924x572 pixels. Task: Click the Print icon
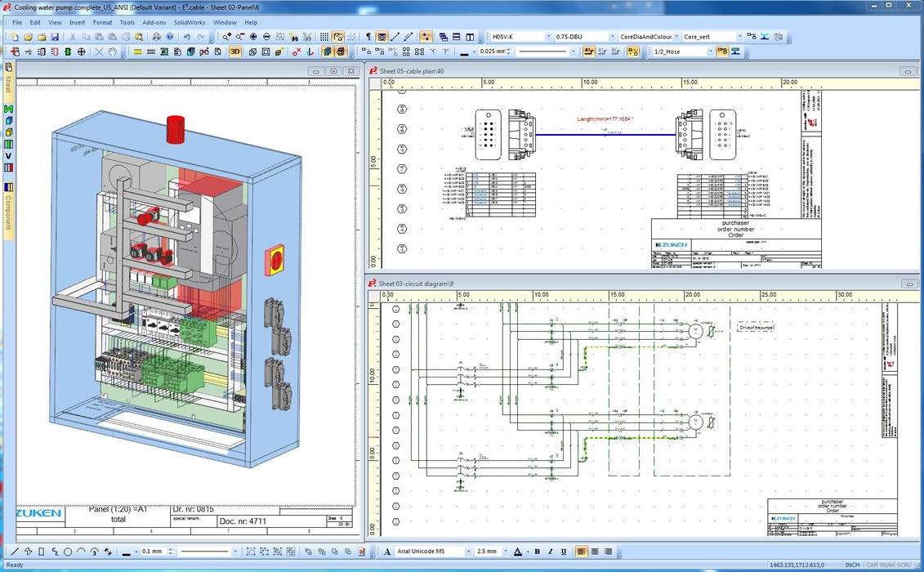click(157, 37)
